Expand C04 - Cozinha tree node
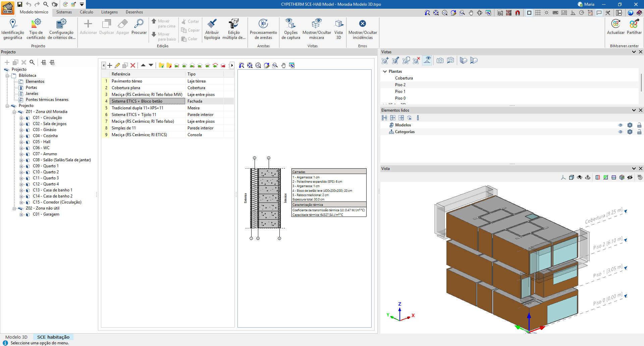Viewport: 644px width, 346px height. coord(21,136)
